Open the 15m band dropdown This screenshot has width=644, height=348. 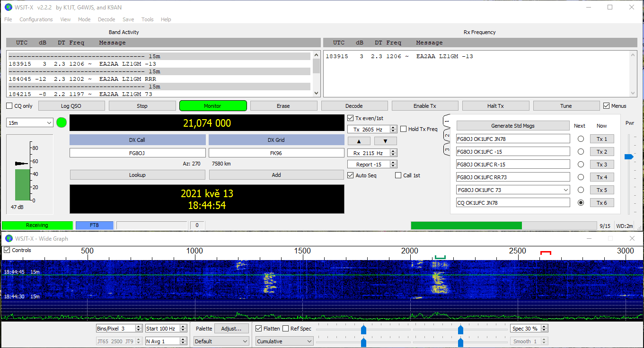pyautogui.click(x=30, y=123)
